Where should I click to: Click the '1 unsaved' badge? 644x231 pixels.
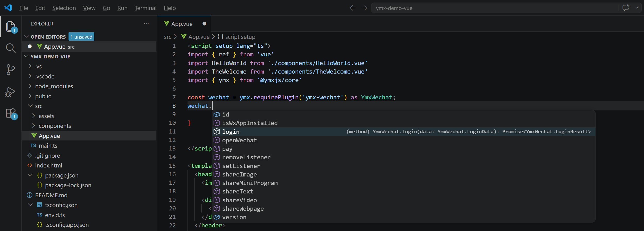point(81,37)
